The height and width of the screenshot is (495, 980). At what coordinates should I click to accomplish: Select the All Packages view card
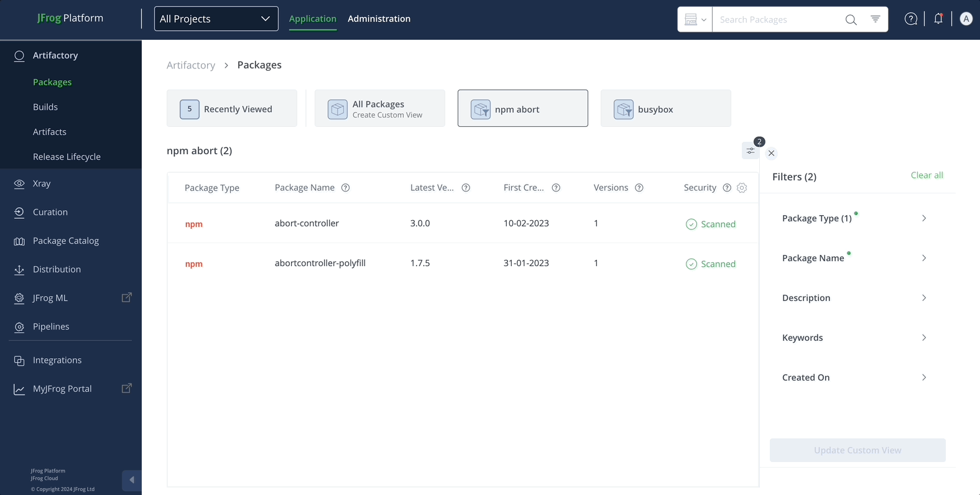[380, 108]
